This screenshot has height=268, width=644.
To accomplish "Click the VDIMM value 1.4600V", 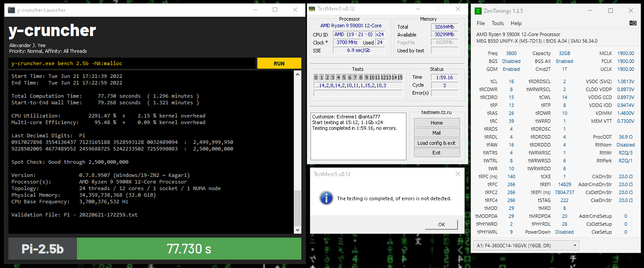I will (625, 113).
